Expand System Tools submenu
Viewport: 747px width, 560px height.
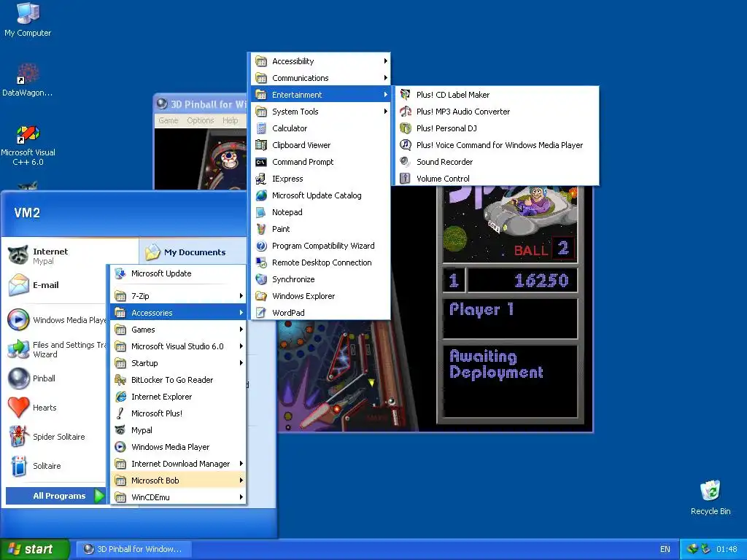[321, 112]
